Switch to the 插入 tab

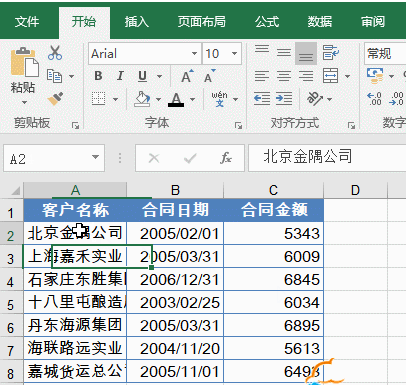click(137, 22)
